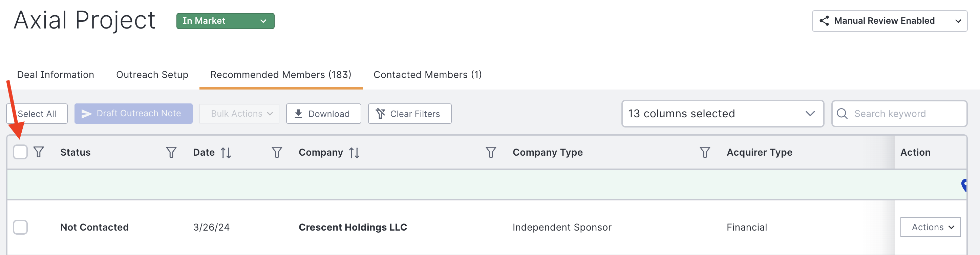Expand the In Market status dropdown

pos(225,21)
